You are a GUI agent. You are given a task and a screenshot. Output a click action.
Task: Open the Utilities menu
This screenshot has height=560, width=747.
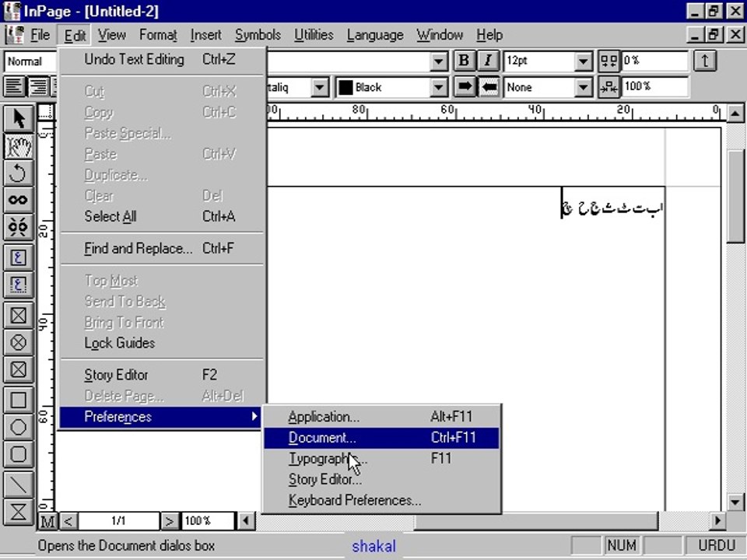314,35
